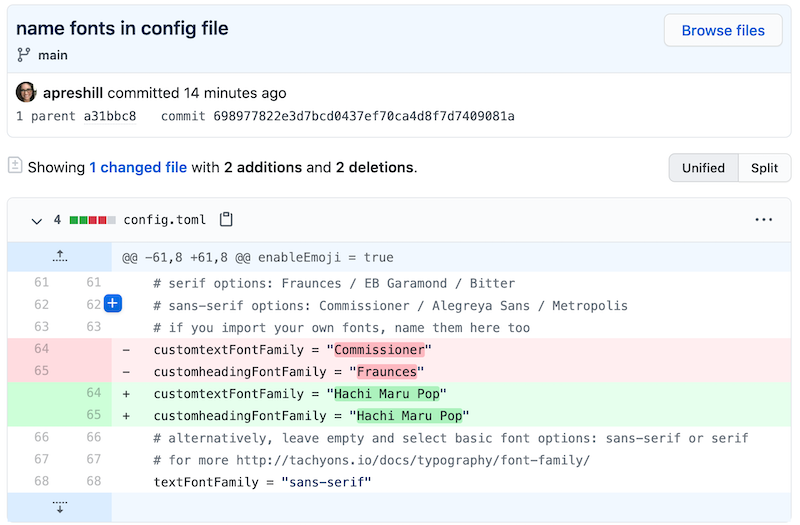Click the red-green diffstat color blocks
This screenshot has width=800, height=525.
click(90, 220)
